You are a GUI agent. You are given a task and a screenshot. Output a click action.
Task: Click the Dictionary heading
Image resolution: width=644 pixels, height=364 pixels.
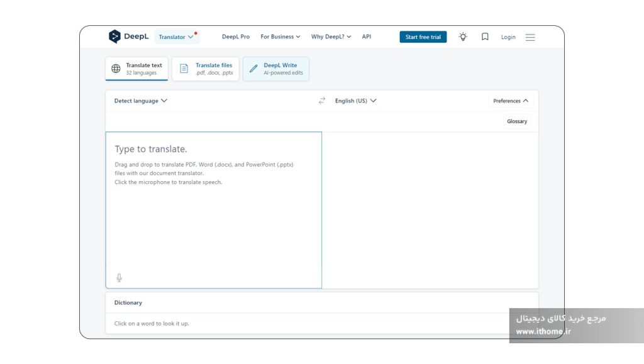128,302
